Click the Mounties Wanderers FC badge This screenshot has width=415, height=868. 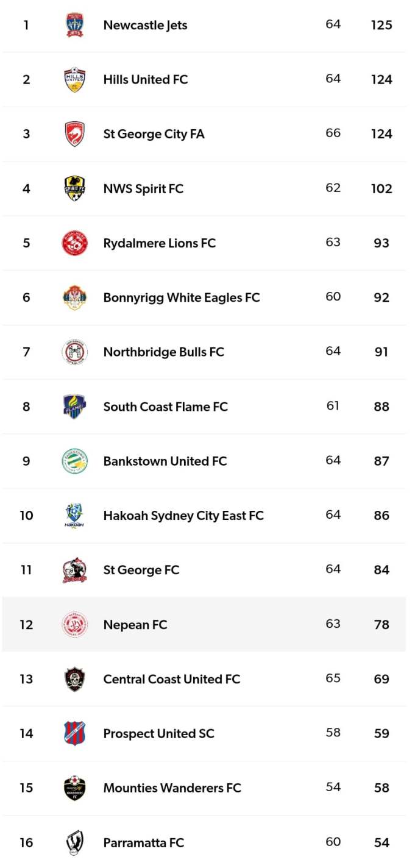[x=75, y=788]
